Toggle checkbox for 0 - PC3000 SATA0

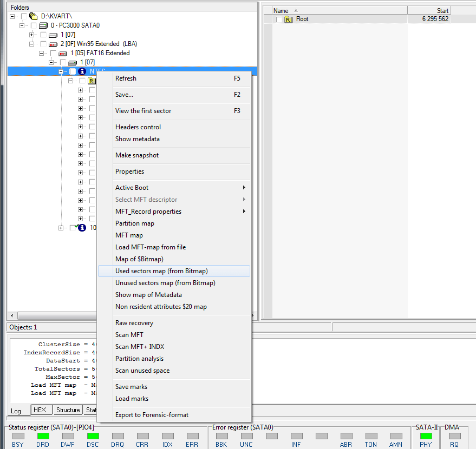coord(34,26)
